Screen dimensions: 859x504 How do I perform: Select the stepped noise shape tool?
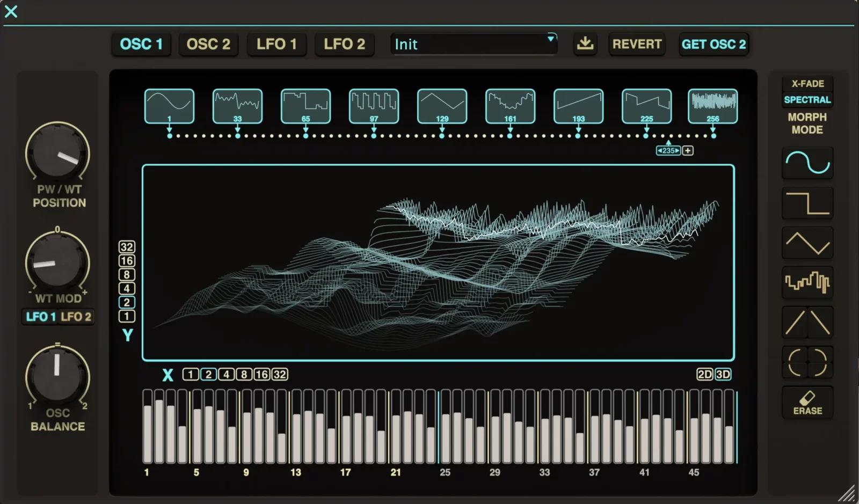(807, 282)
